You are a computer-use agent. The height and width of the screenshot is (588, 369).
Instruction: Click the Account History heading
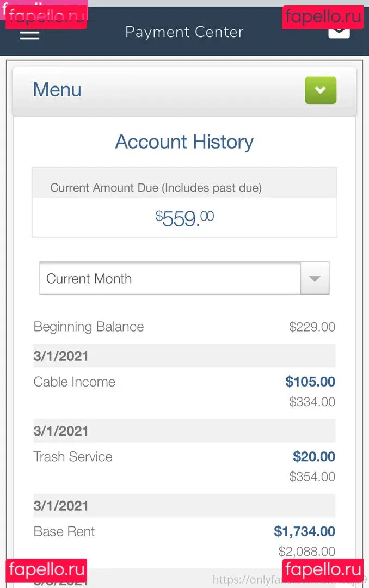[184, 142]
